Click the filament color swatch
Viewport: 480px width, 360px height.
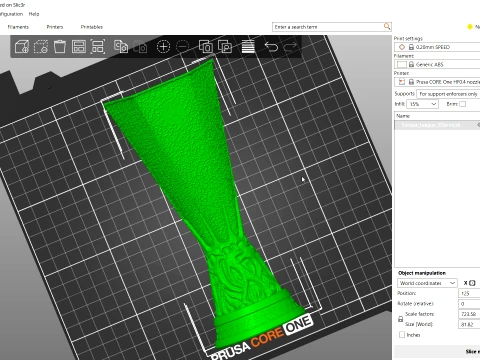click(x=402, y=64)
